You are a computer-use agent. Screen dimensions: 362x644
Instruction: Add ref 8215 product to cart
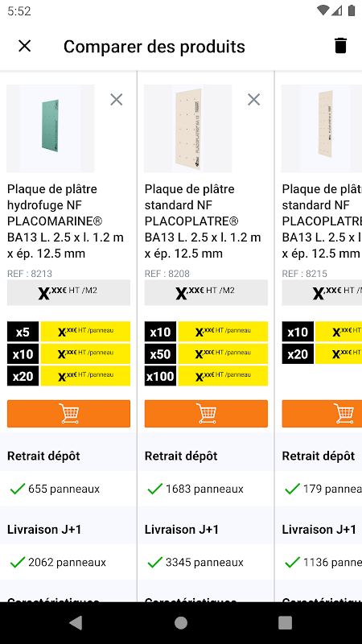click(322, 414)
